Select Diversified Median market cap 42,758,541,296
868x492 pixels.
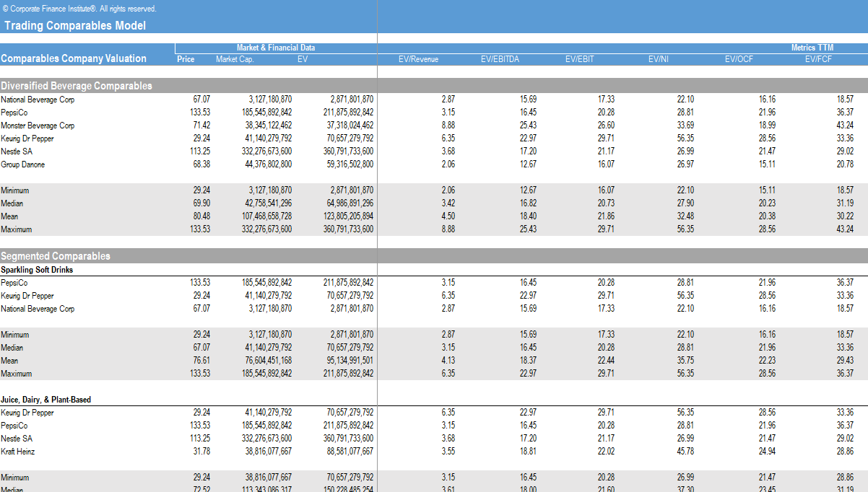pyautogui.click(x=268, y=203)
